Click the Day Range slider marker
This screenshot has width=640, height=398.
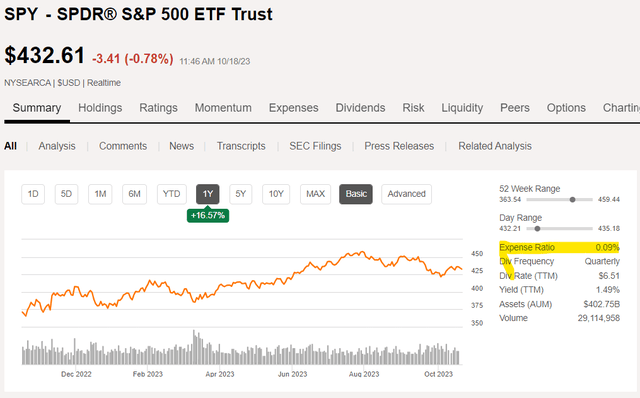tap(538, 229)
